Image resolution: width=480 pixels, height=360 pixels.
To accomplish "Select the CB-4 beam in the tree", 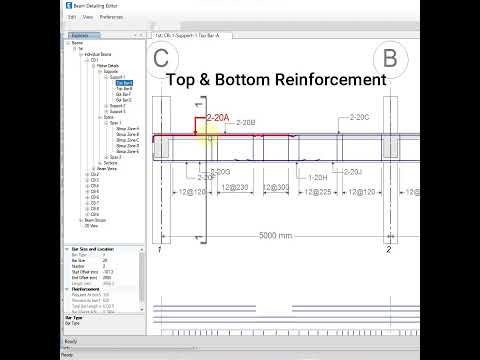I will (x=95, y=186).
